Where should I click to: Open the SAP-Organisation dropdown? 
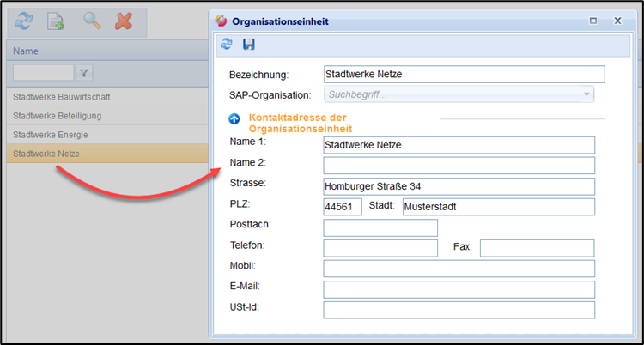pyautogui.click(x=587, y=94)
